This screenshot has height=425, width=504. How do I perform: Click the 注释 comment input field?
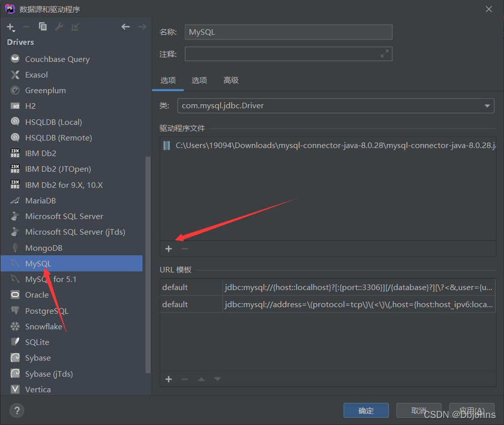(x=289, y=54)
